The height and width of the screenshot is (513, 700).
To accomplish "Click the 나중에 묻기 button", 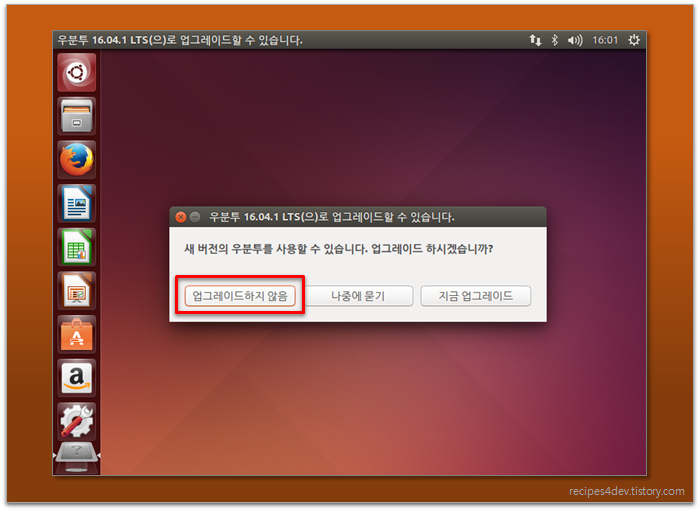I will [358, 296].
